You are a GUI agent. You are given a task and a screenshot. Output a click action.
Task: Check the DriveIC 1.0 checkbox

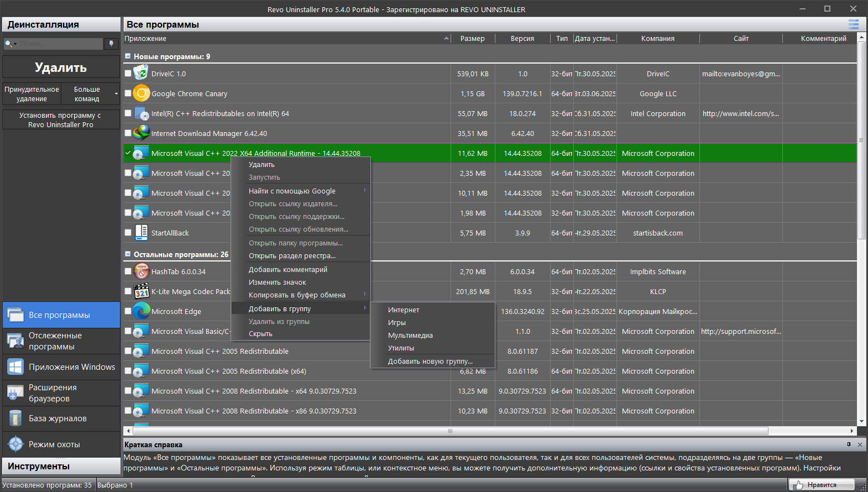[x=128, y=74]
